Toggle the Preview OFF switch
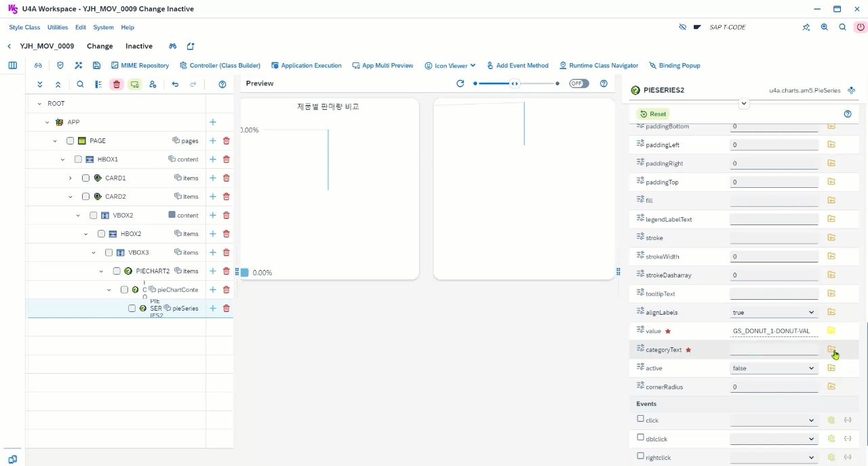 579,83
